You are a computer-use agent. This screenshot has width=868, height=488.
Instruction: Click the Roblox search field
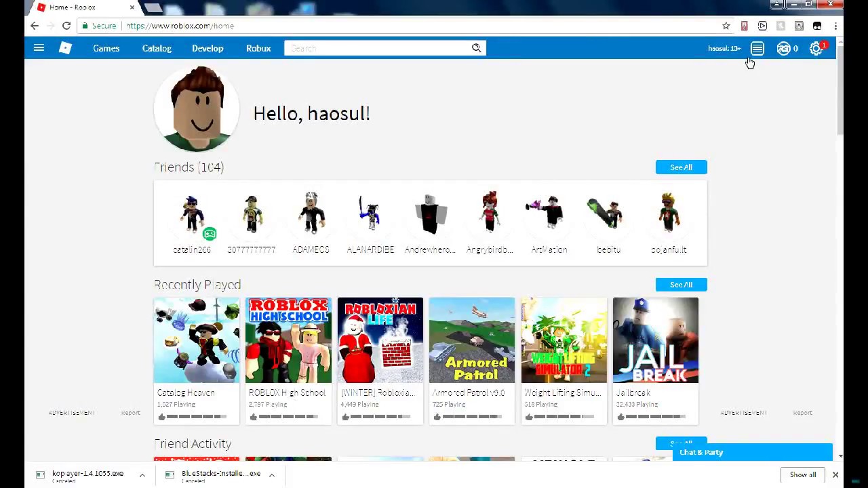(x=378, y=48)
